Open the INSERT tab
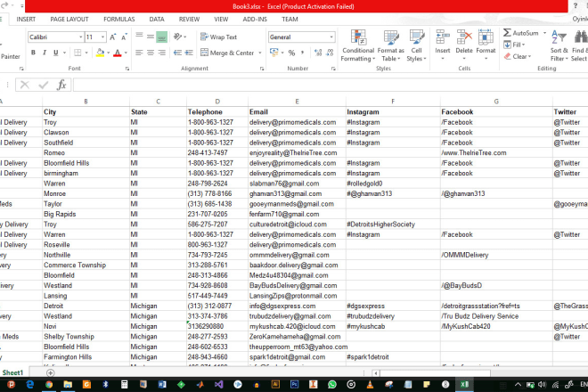Viewport: 588px width, 392px height. [26, 19]
